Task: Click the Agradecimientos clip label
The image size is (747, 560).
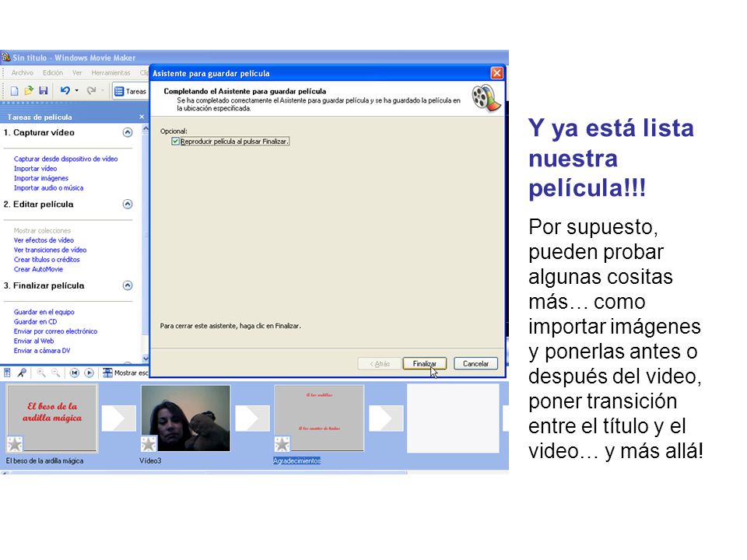Action: 296,460
